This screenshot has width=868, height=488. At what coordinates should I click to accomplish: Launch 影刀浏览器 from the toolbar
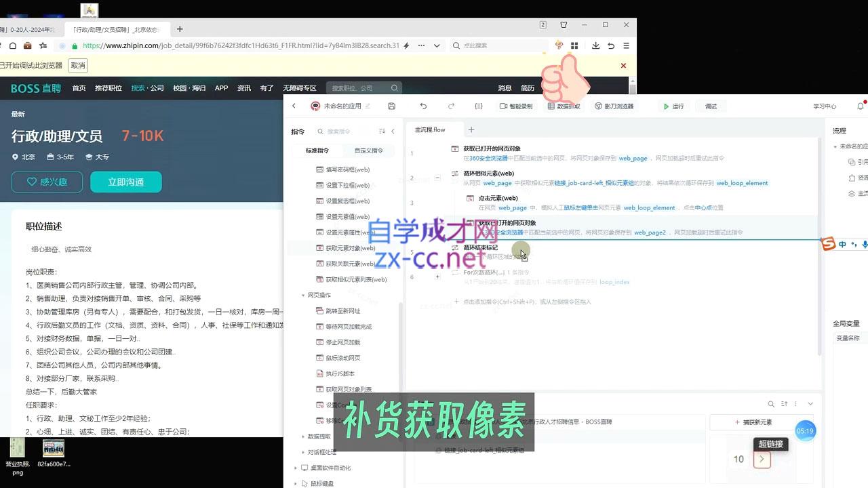[614, 106]
